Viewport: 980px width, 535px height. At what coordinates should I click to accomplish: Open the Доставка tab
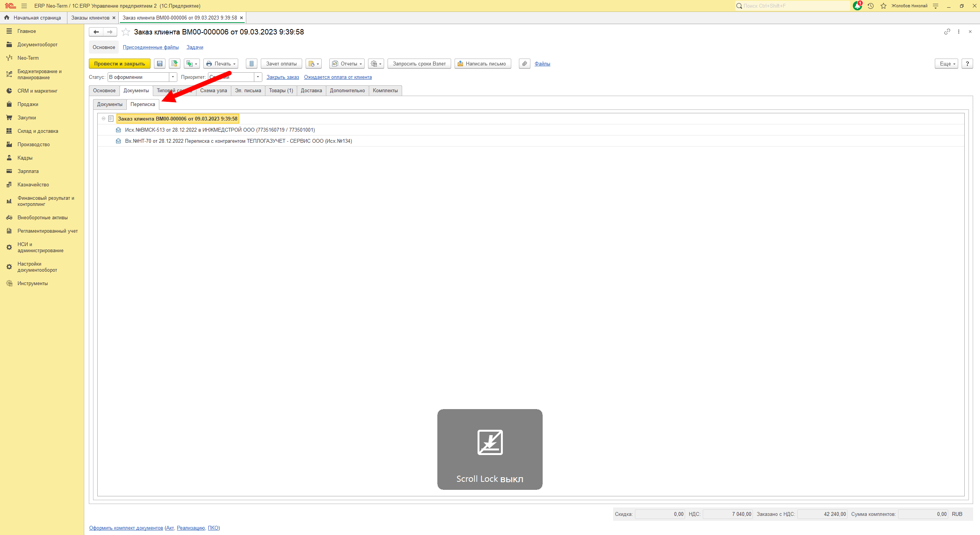point(311,91)
